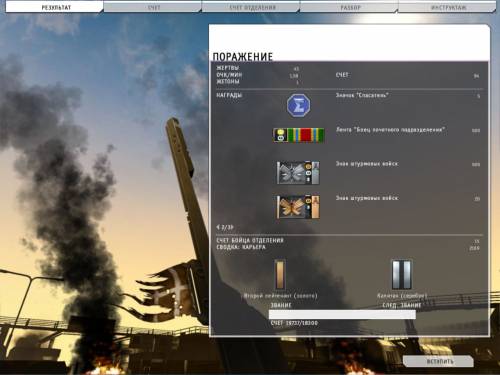Click the active РЕЗУЛЬТАТ tab
The height and width of the screenshot is (375, 500).
(x=55, y=7)
